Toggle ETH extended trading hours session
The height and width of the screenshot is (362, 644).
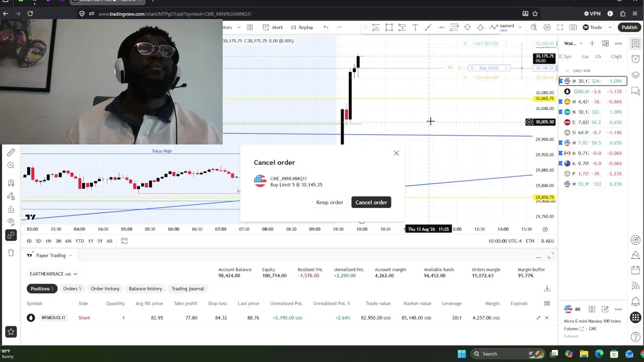(x=530, y=241)
